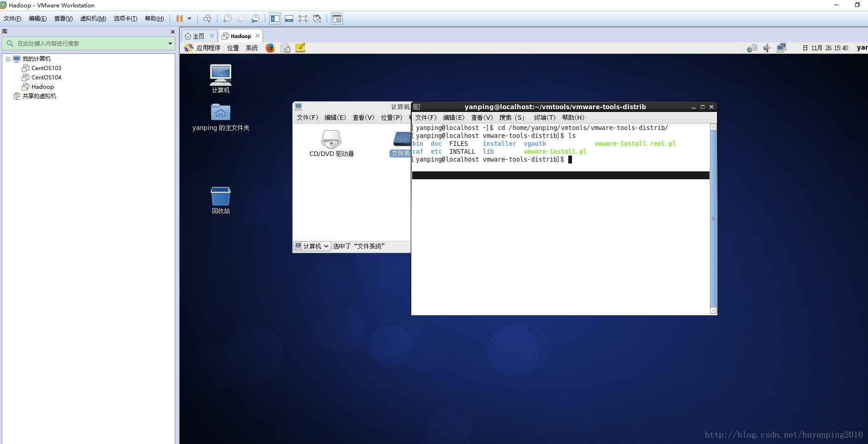Click the terminal window icon in title bar

417,107
